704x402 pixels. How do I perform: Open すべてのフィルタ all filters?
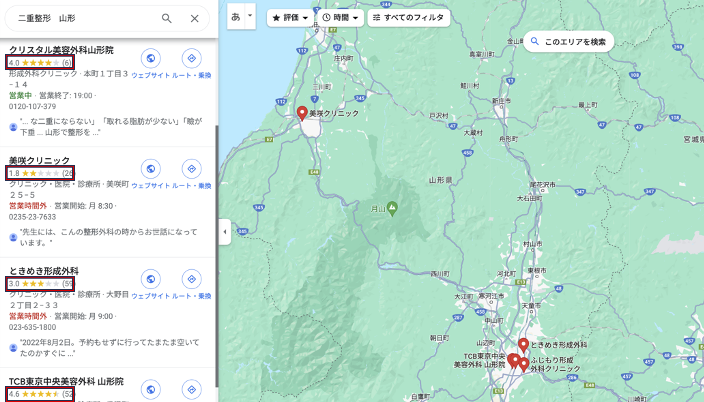point(409,18)
